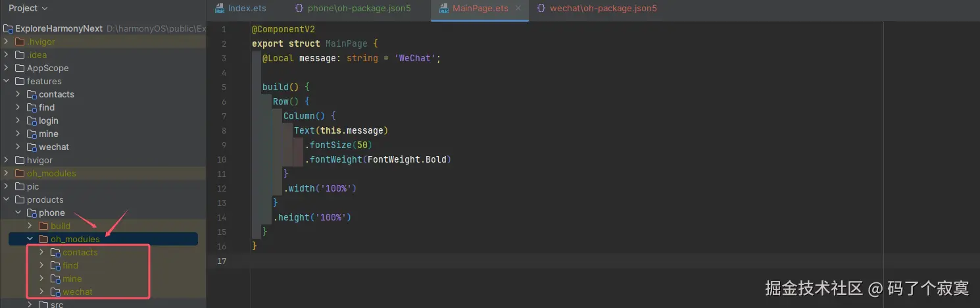980x308 pixels.
Task: Click the Row() call on line 6
Action: click(286, 102)
